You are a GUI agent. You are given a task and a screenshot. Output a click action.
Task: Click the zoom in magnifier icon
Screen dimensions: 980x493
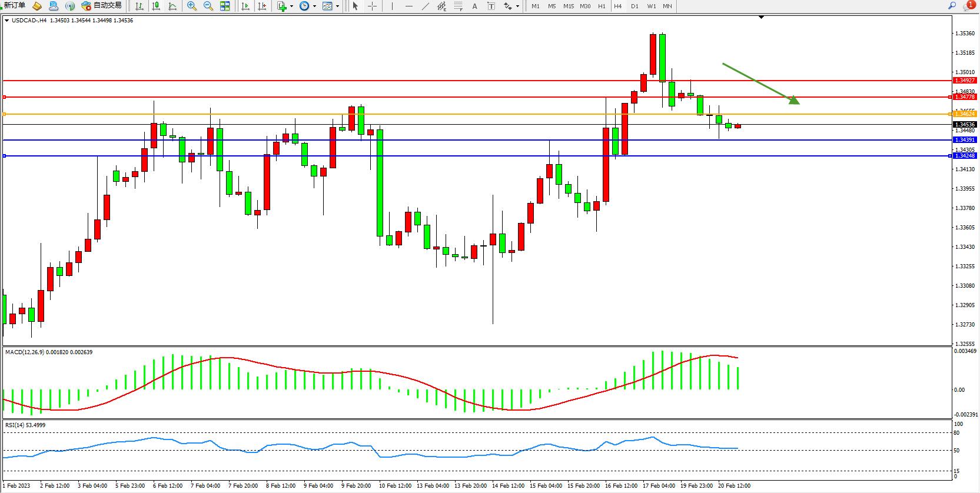191,6
